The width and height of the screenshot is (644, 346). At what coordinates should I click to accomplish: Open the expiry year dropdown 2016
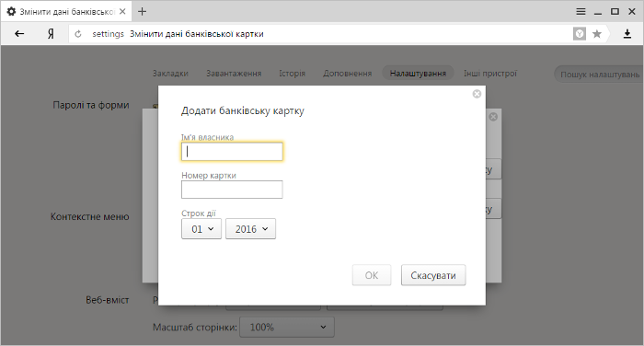coord(250,229)
